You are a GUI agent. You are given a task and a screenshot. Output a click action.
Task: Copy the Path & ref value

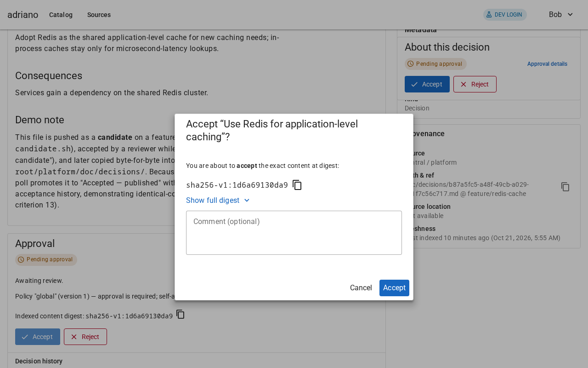[x=565, y=187]
